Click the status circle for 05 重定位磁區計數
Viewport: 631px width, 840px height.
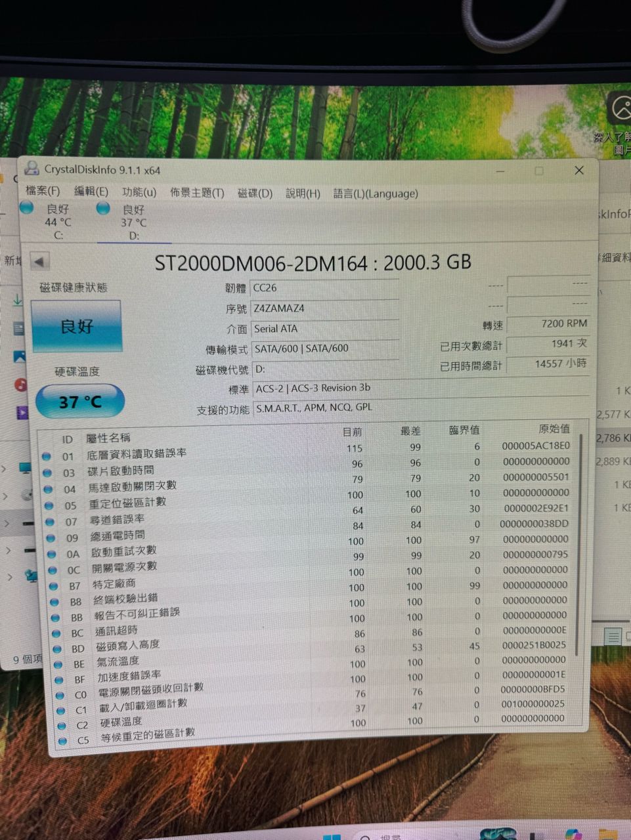[49, 505]
